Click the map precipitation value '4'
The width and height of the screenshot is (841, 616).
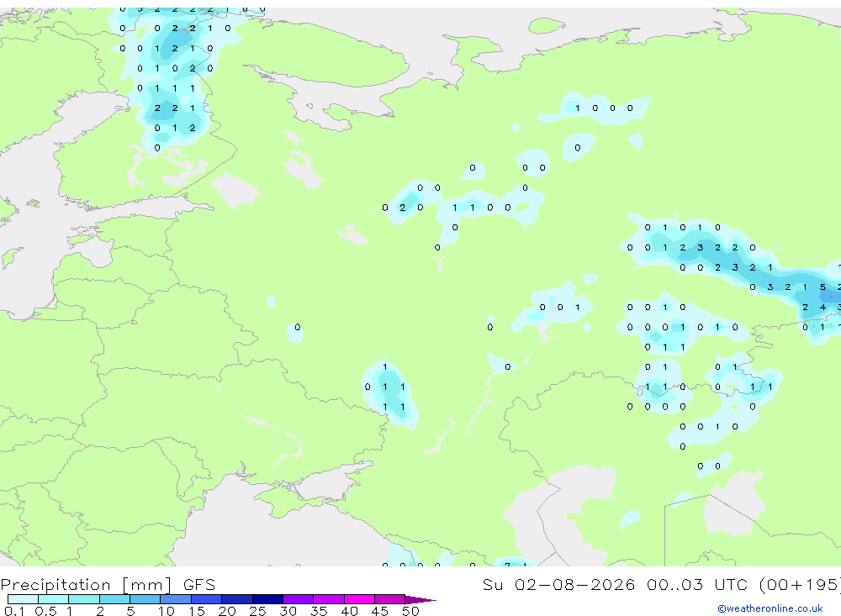(822, 308)
